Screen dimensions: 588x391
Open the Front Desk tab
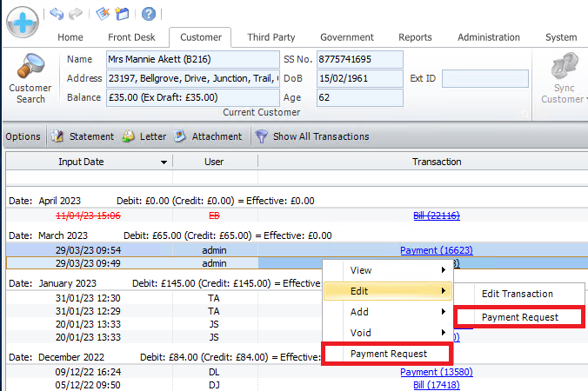click(x=130, y=37)
